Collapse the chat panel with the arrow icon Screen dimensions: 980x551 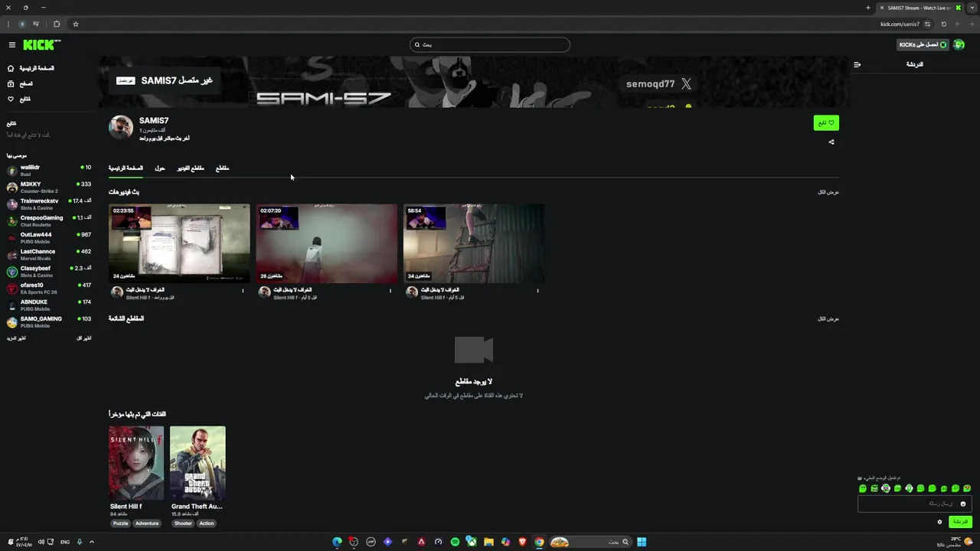coord(857,64)
